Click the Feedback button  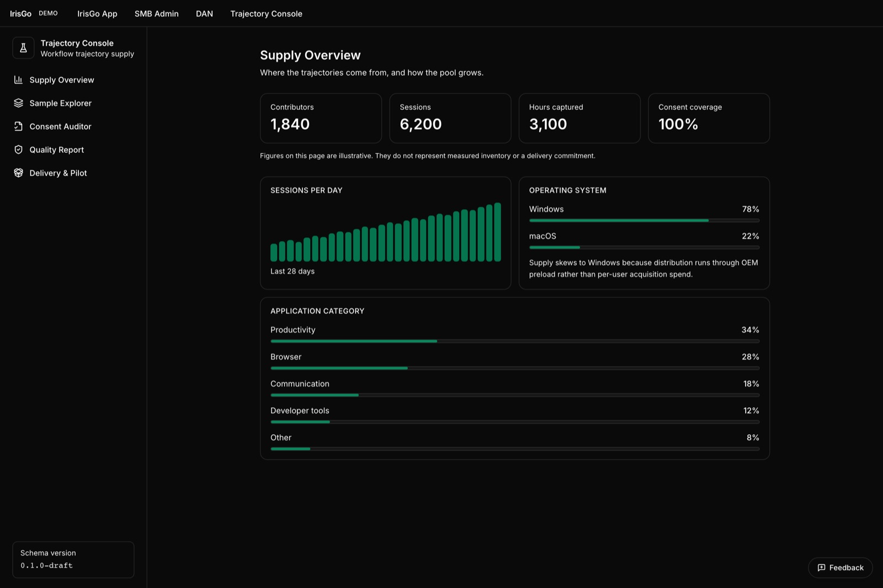pos(840,568)
